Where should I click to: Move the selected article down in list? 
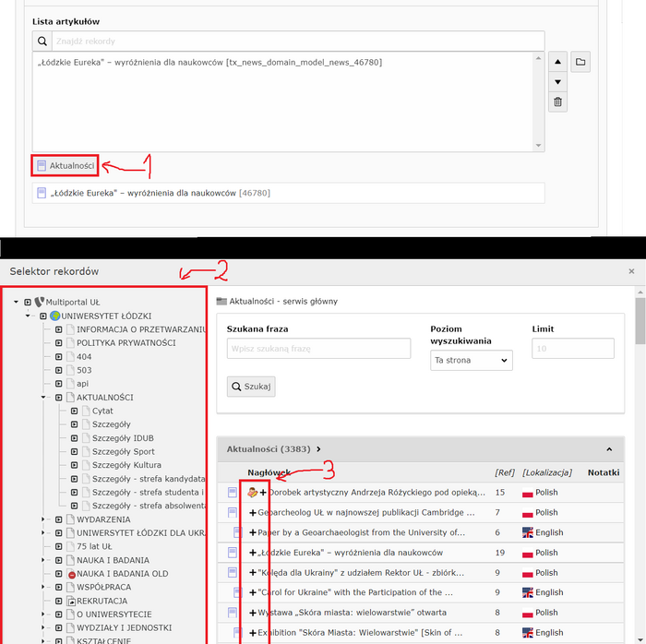point(557,82)
